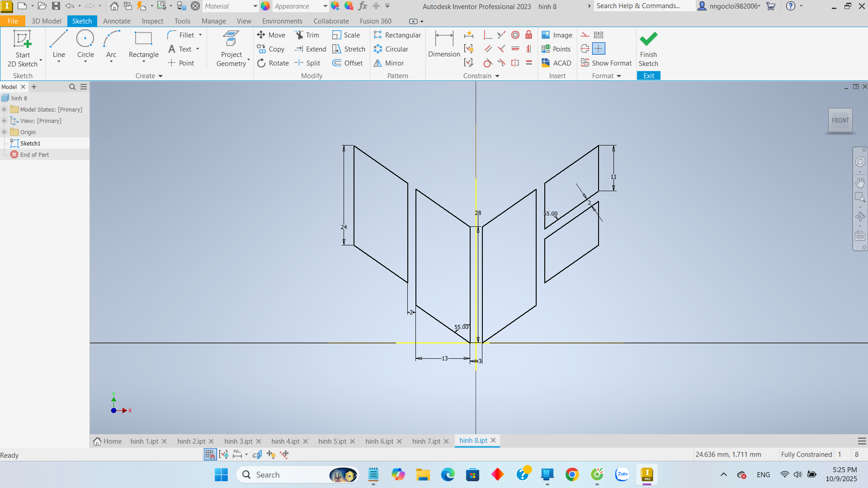Viewport: 868px width, 488px height.
Task: Expand the Constrain panel dropdown
Action: (497, 76)
